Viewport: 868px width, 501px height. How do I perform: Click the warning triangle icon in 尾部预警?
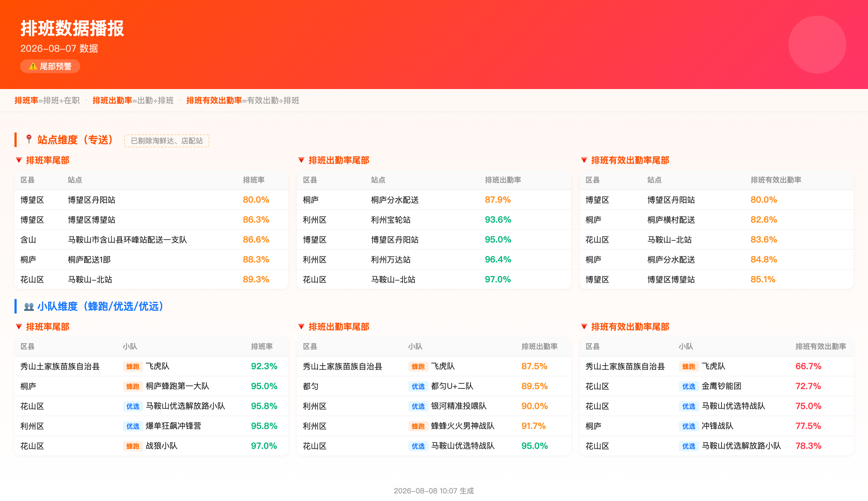point(33,66)
